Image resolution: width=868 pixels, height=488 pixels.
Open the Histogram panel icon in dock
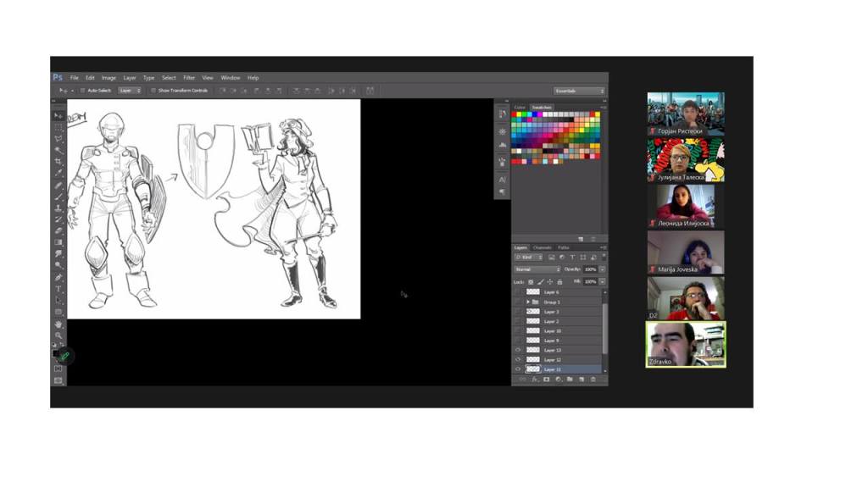[x=502, y=146]
